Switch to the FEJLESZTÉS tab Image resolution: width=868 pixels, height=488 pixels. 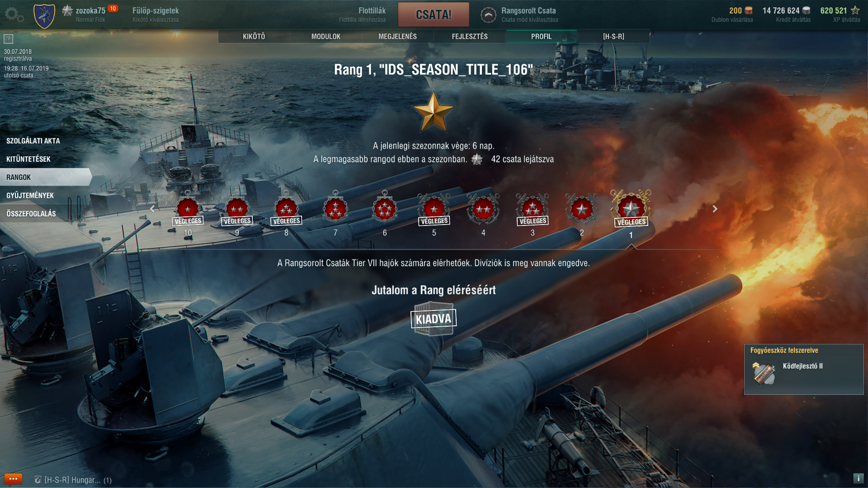(470, 37)
